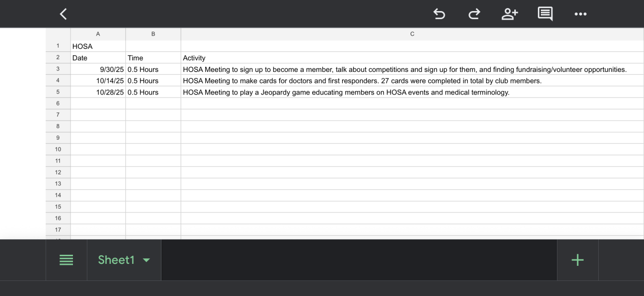Open the comments icon
The width and height of the screenshot is (644, 296).
tap(545, 14)
